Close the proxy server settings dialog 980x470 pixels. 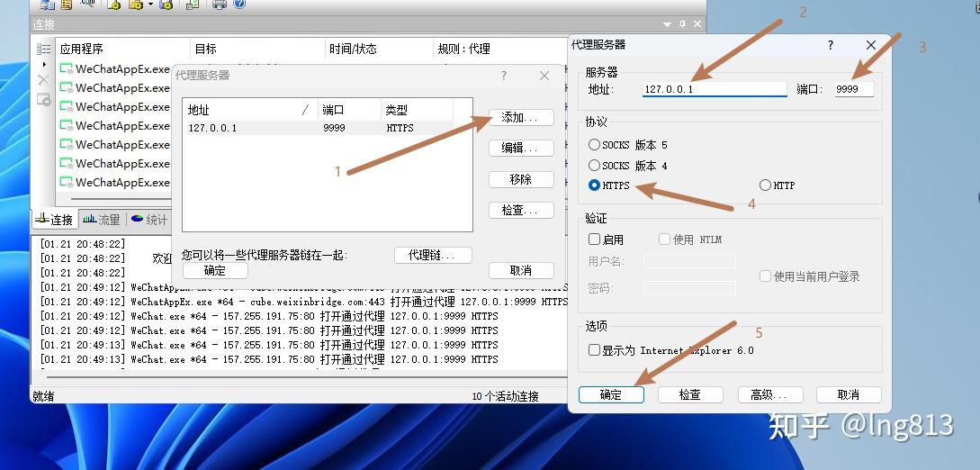point(871,45)
